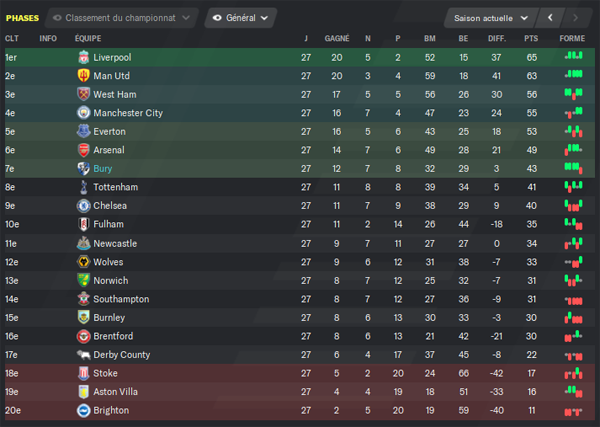The height and width of the screenshot is (427, 600).
Task: Toggle the eye icon beside Général
Action: (217, 18)
